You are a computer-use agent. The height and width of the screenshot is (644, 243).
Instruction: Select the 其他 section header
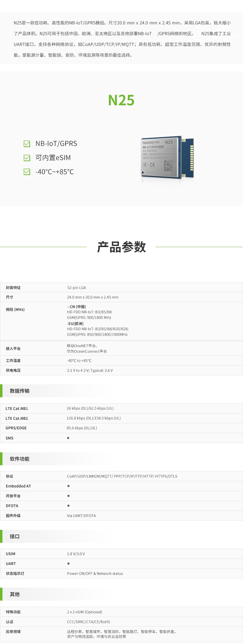click(15, 594)
